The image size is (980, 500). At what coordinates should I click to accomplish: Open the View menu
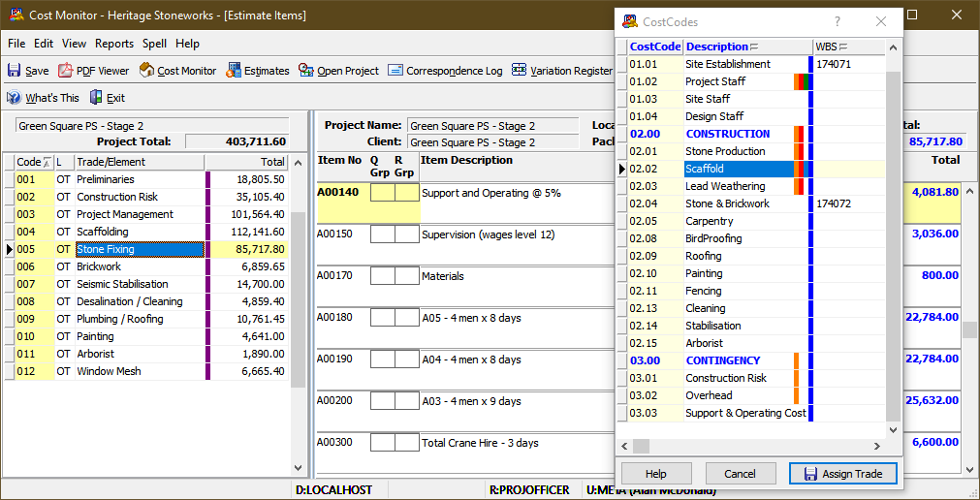(75, 44)
